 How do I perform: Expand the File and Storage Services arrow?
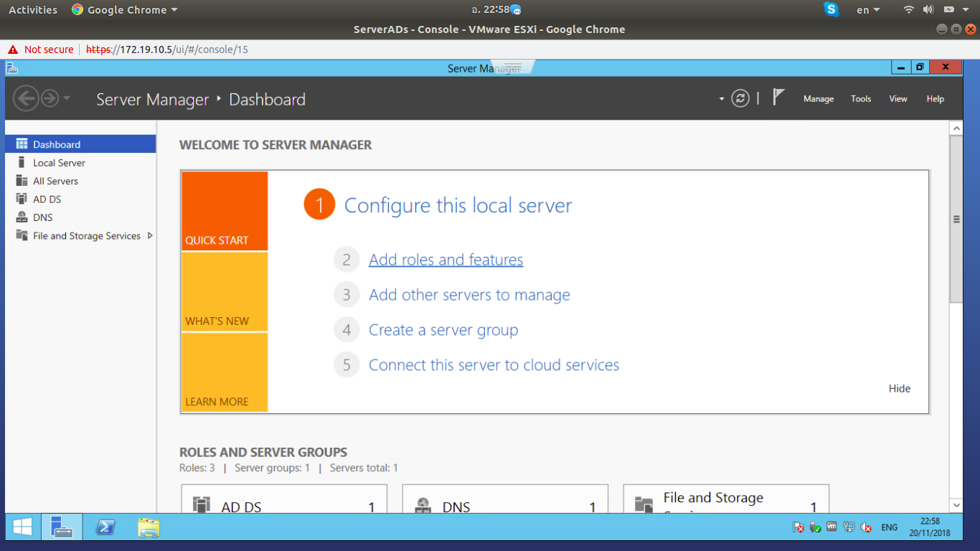point(150,235)
